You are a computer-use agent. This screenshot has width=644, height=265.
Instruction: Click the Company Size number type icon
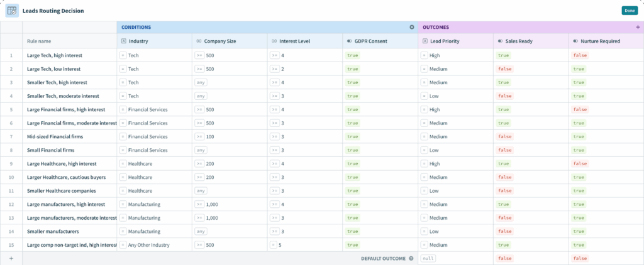(199, 41)
